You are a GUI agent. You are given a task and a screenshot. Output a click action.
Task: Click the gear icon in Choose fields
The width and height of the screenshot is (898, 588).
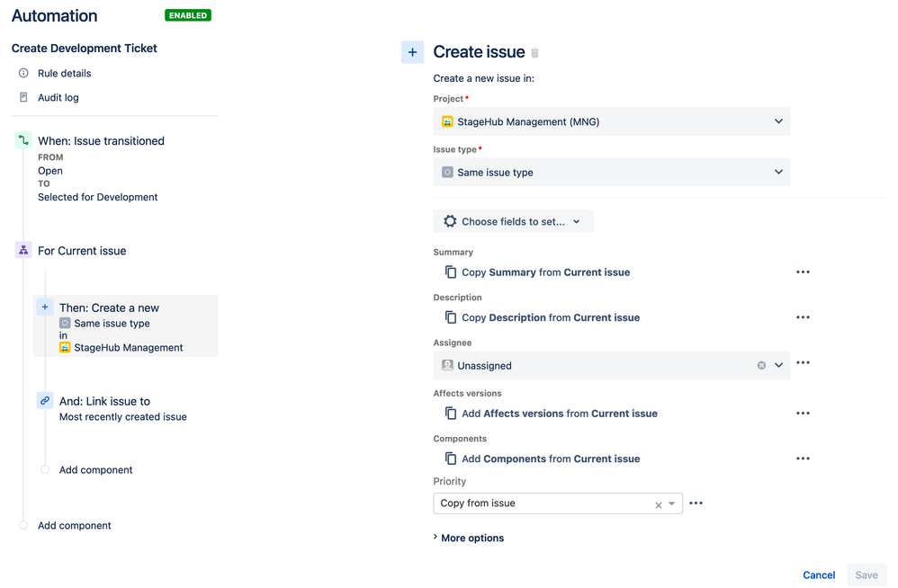450,221
